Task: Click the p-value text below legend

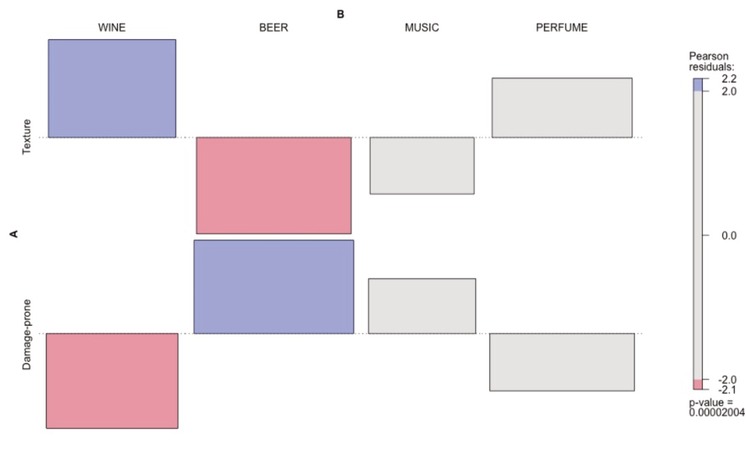Action: pos(712,406)
